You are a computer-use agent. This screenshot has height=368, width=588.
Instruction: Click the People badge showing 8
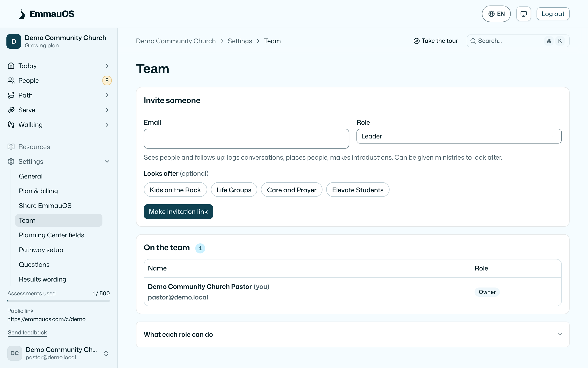point(107,80)
